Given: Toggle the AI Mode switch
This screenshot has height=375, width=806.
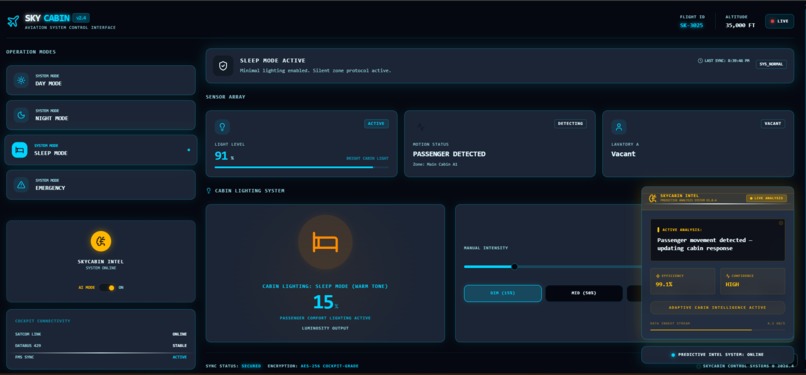Looking at the screenshot, I should pos(107,288).
